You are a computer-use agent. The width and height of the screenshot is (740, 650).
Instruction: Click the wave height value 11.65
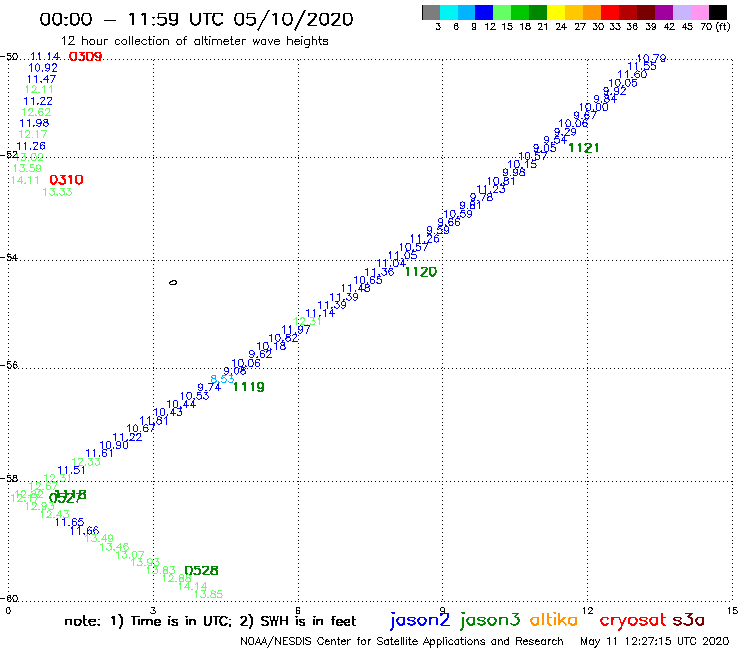pyautogui.click(x=69, y=522)
